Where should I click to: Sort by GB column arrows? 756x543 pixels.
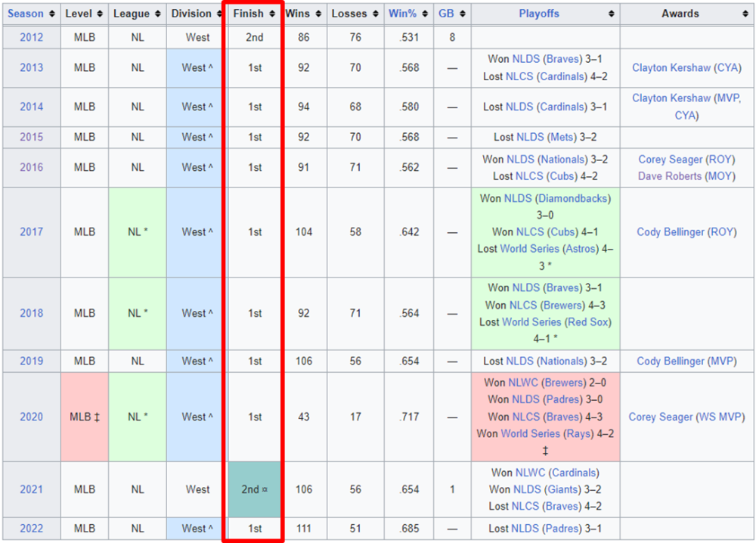click(x=463, y=14)
